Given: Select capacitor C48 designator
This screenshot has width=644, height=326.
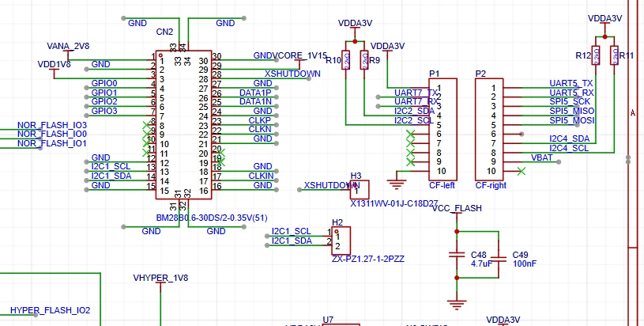Looking at the screenshot, I should [479, 255].
